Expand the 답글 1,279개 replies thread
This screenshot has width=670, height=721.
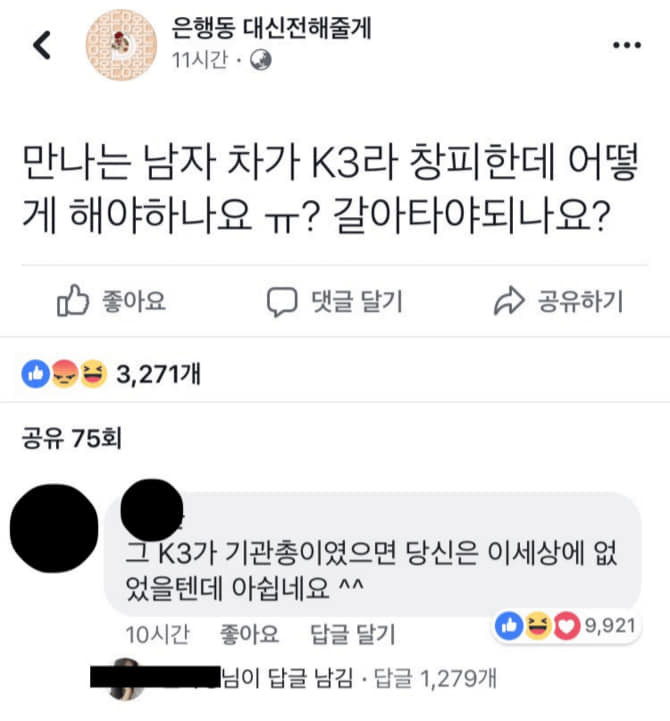(435, 678)
